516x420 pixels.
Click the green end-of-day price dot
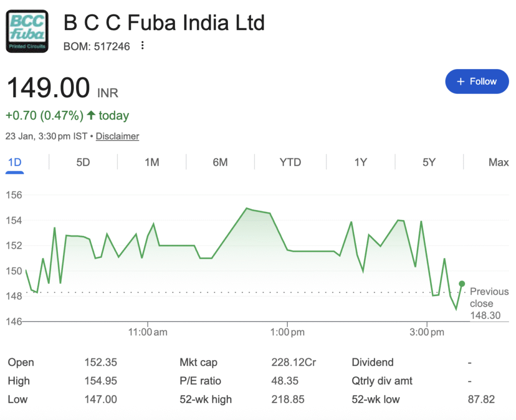[x=462, y=284]
